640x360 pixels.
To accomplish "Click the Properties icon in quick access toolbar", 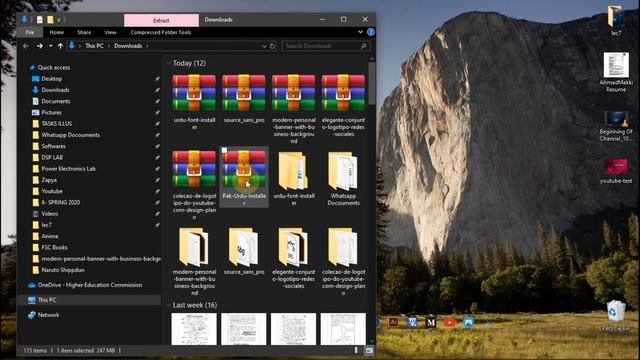I will [40, 20].
